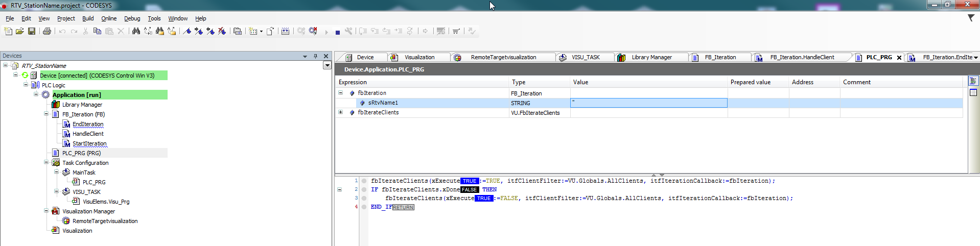980x246 pixels.
Task: Close the PLC_PRG editor tab
Action: coord(899,58)
